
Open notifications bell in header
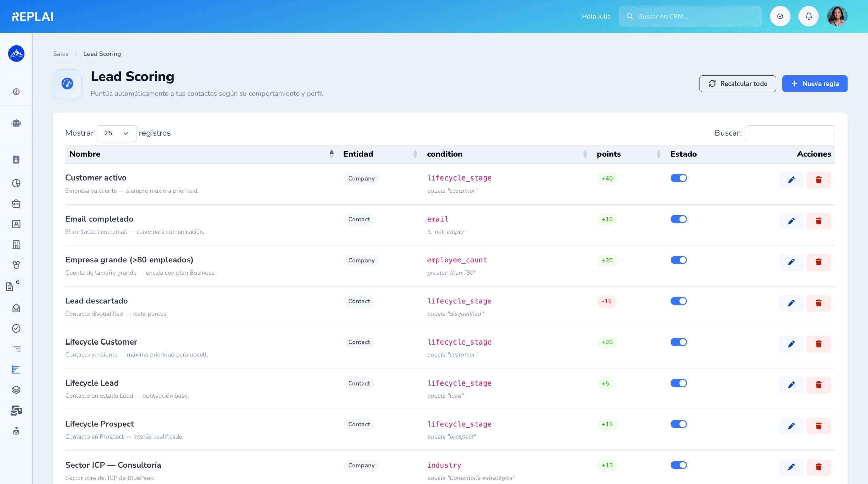[809, 16]
